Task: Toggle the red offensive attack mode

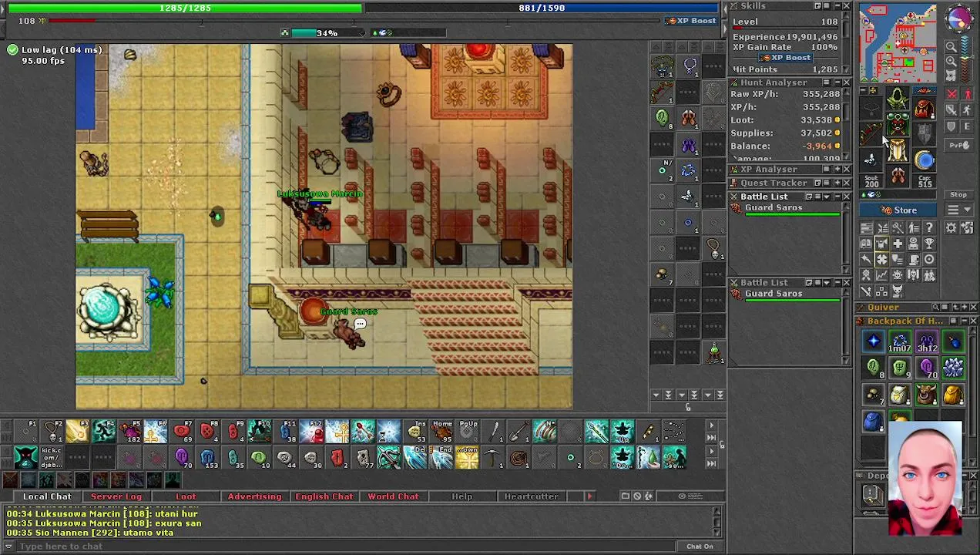Action: (x=951, y=95)
